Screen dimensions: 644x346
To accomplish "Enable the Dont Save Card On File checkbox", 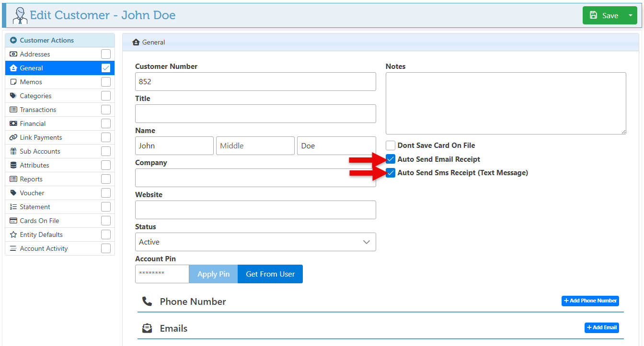I will coord(391,145).
